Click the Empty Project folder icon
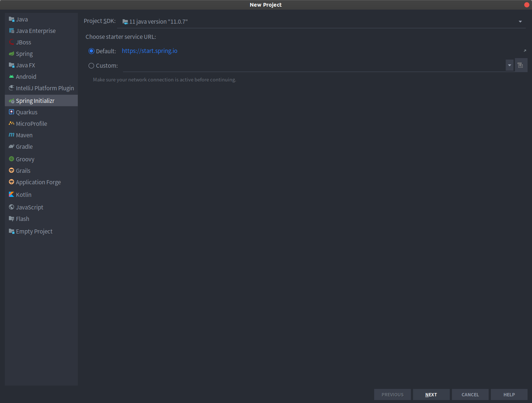The height and width of the screenshot is (403, 532). [11, 231]
